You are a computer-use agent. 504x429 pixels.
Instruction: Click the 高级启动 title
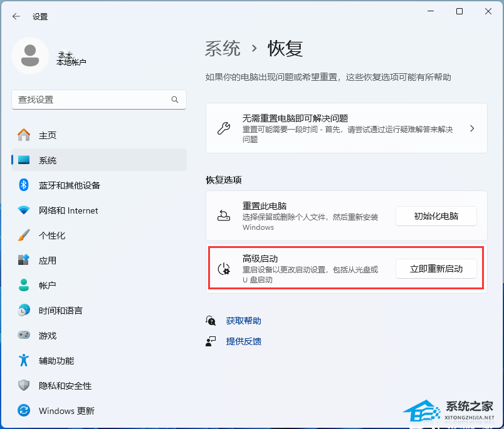(260, 259)
